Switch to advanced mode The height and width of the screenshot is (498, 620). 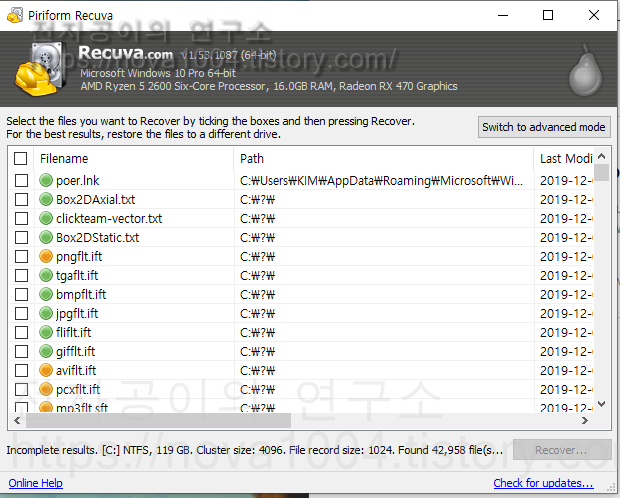pyautogui.click(x=544, y=127)
